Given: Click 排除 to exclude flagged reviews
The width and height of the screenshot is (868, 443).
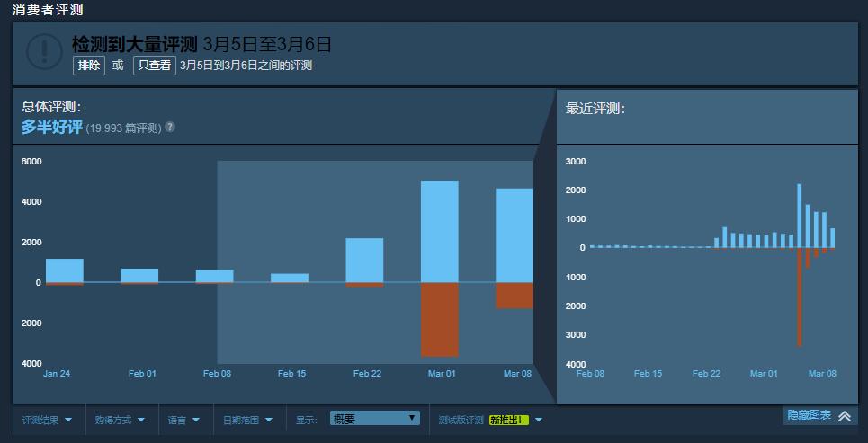Looking at the screenshot, I should pos(88,66).
